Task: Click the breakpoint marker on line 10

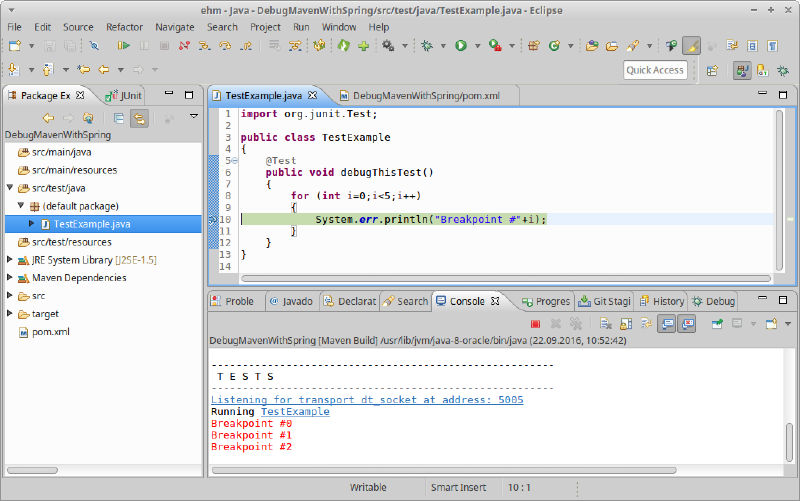Action: pyautogui.click(x=212, y=220)
